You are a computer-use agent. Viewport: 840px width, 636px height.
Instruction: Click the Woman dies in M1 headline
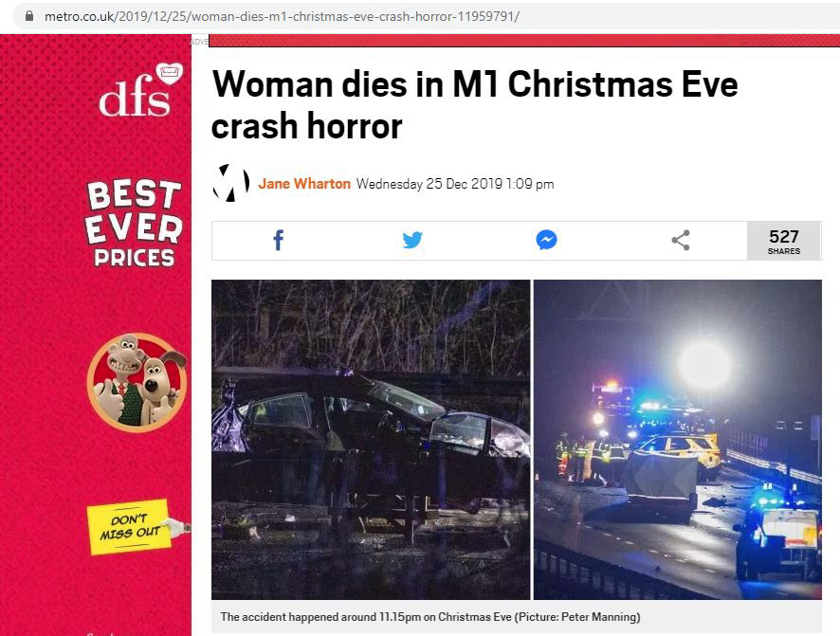pos(475,105)
